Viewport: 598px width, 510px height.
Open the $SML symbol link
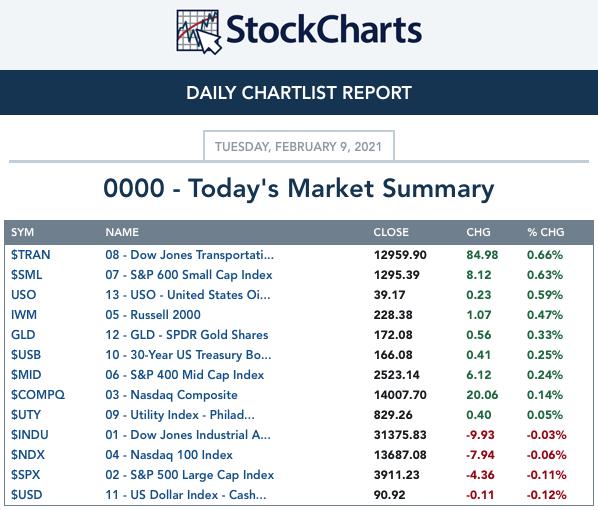(x=26, y=275)
